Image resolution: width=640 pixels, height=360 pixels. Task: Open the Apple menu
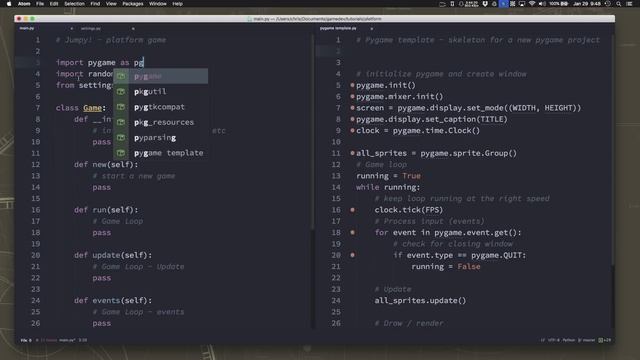[9, 4]
